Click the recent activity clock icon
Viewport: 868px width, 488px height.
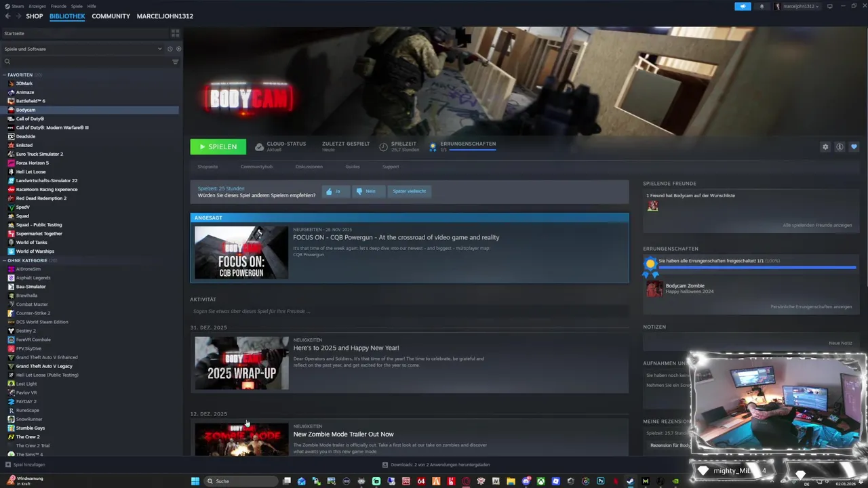[170, 49]
